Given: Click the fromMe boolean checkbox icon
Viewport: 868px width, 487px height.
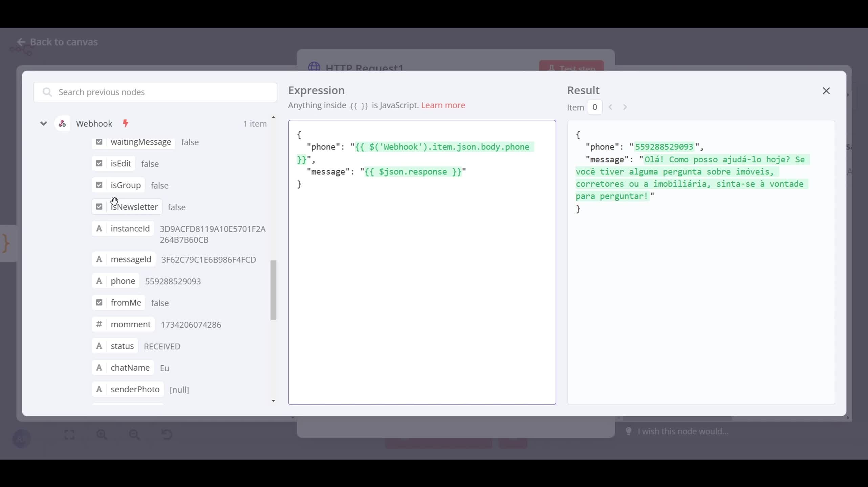Looking at the screenshot, I should (99, 303).
